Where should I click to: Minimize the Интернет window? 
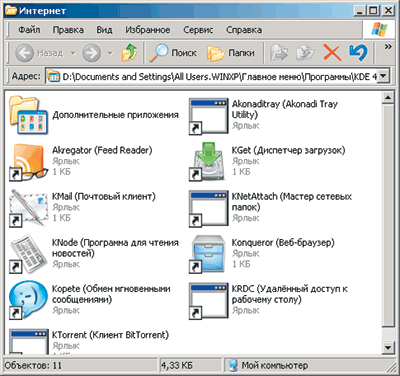click(359, 11)
